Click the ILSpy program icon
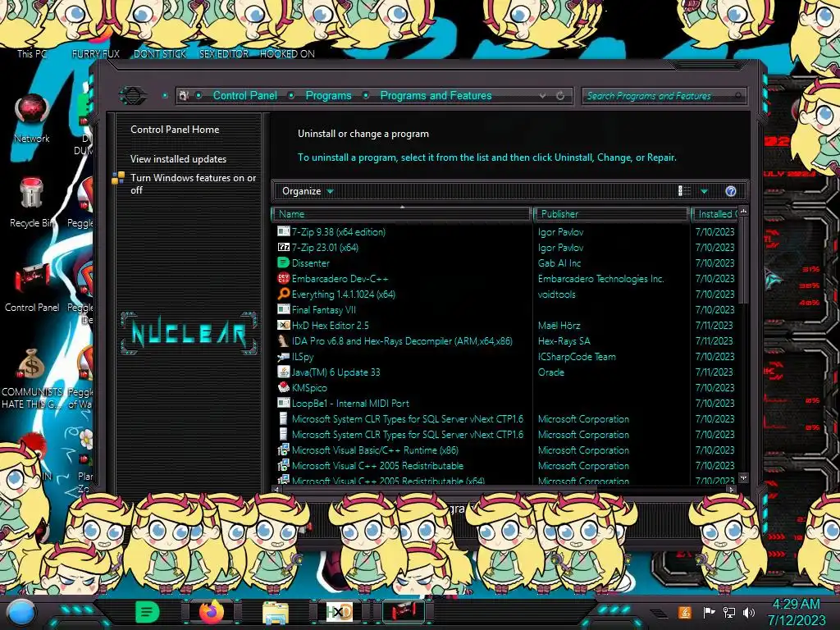The width and height of the screenshot is (840, 630). [x=283, y=356]
